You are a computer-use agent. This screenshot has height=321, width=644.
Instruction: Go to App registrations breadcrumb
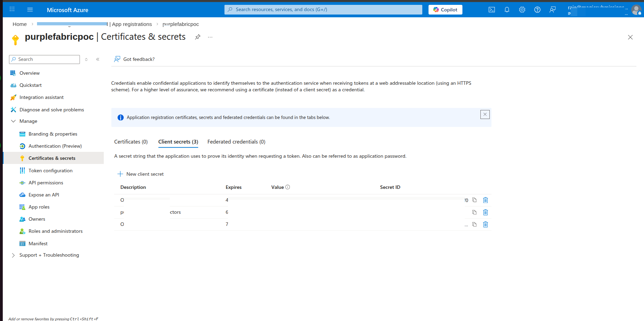(132, 24)
